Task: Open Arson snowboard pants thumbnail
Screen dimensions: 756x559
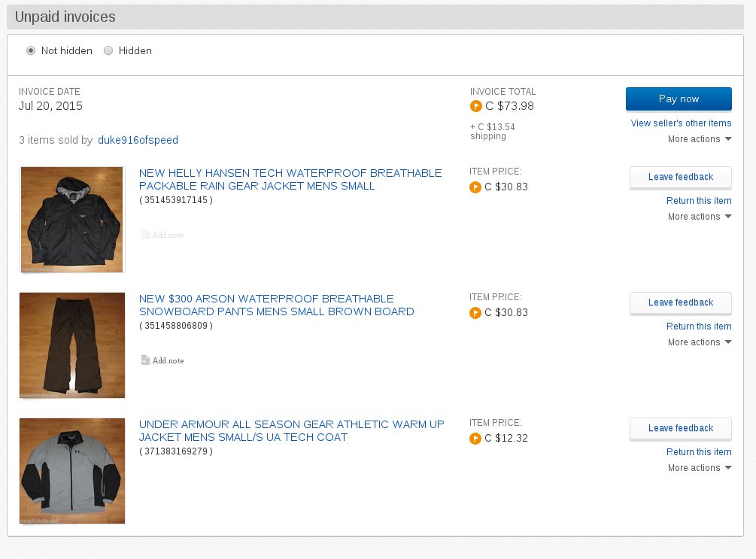Action: pyautogui.click(x=72, y=345)
